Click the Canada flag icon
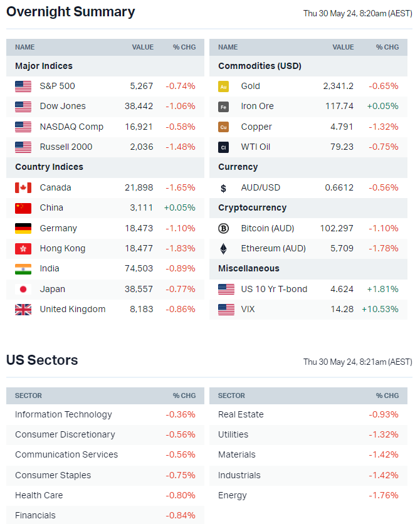Screen dimensions: 420x524 pyautogui.click(x=23, y=187)
